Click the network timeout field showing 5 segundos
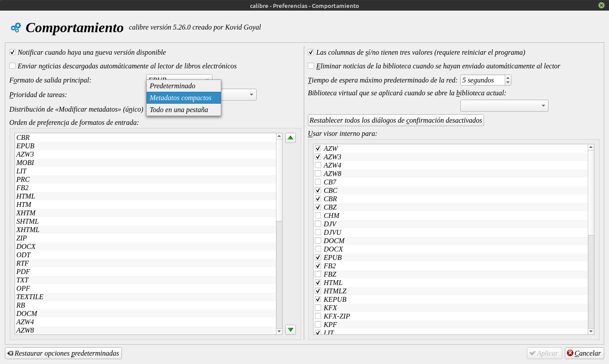This screenshot has height=364, width=609. (482, 80)
